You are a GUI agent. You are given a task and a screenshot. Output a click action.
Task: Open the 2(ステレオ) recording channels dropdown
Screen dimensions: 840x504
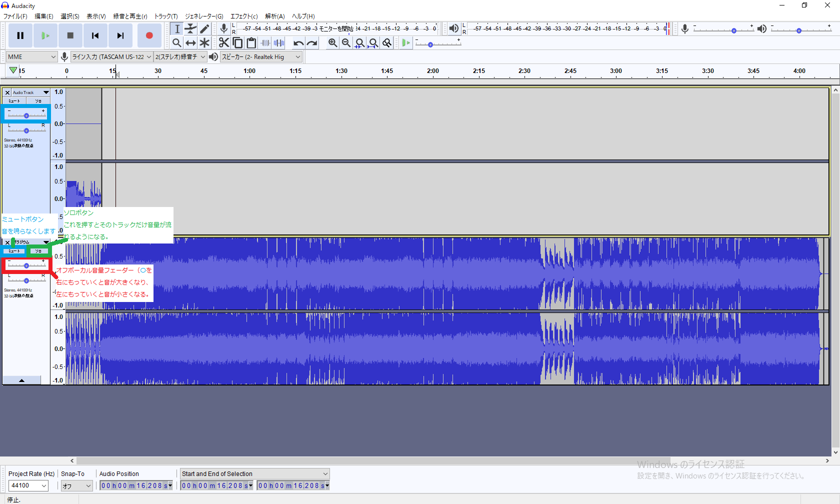coord(180,57)
